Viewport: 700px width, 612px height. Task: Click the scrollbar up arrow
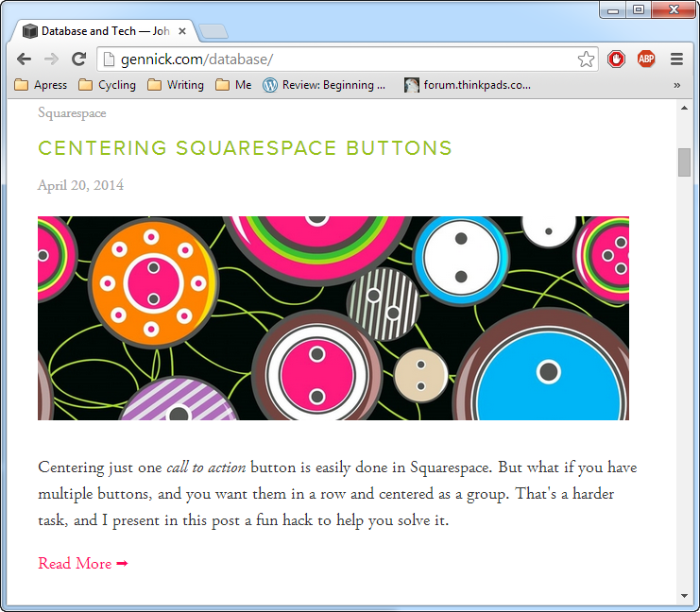point(684,108)
